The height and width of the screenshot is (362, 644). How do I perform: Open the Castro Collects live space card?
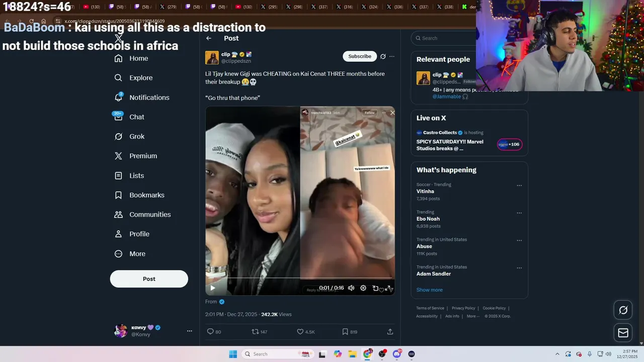[469, 140]
